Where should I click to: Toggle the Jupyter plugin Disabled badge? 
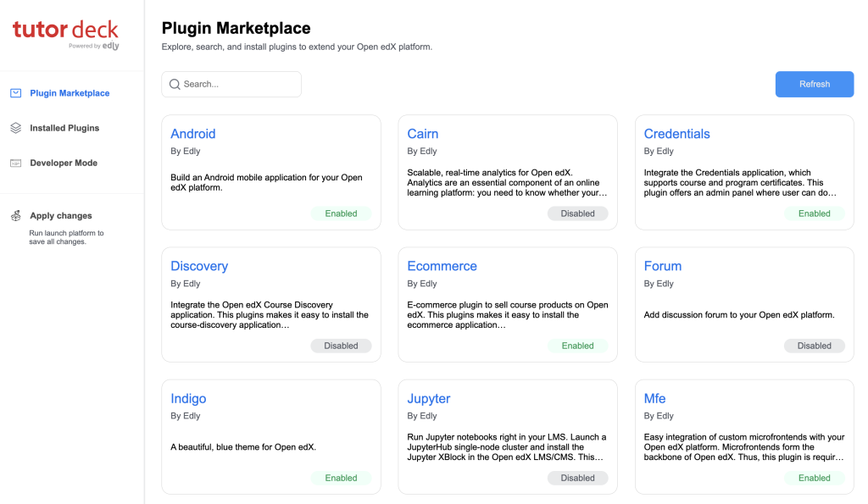[577, 478]
